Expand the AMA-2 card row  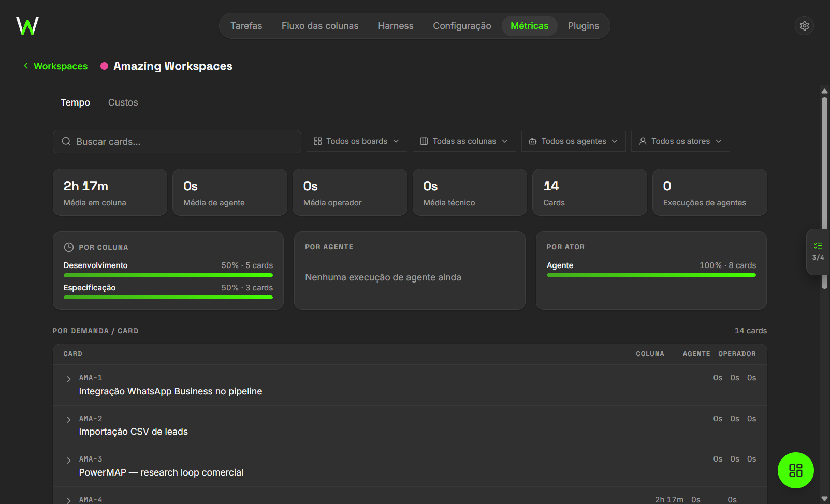coord(68,420)
